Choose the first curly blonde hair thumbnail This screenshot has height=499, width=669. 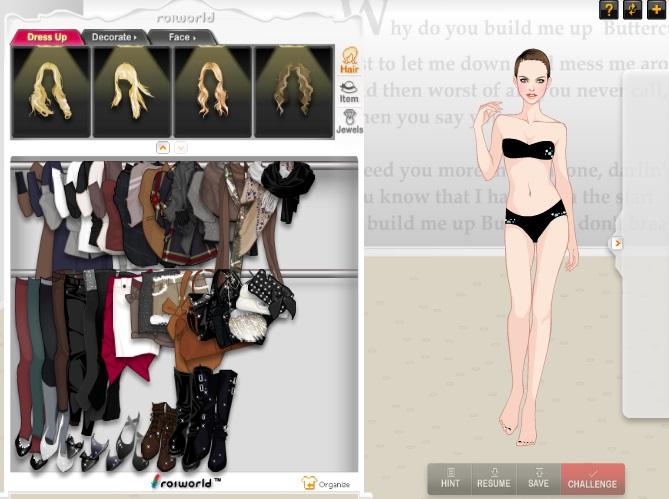(50, 91)
